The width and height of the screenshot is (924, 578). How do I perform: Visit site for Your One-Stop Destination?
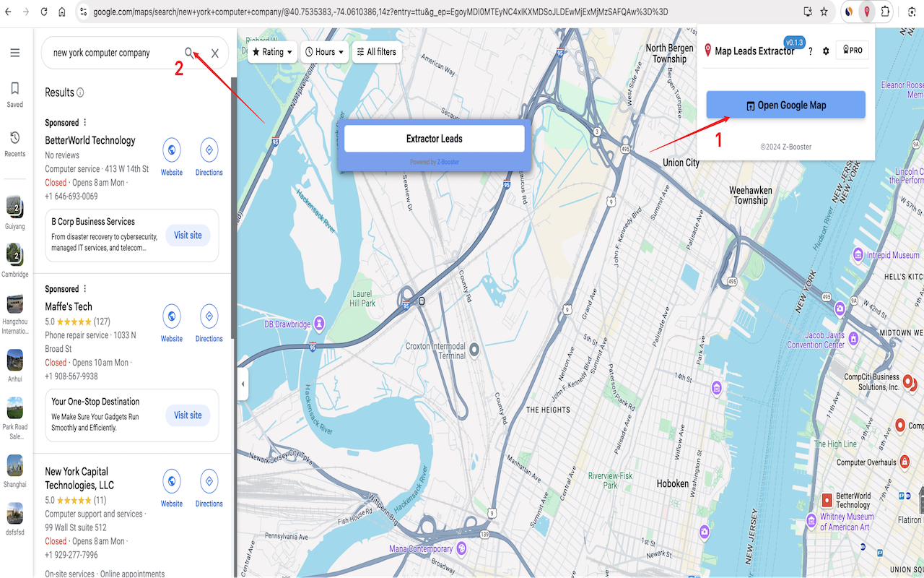[x=188, y=415]
